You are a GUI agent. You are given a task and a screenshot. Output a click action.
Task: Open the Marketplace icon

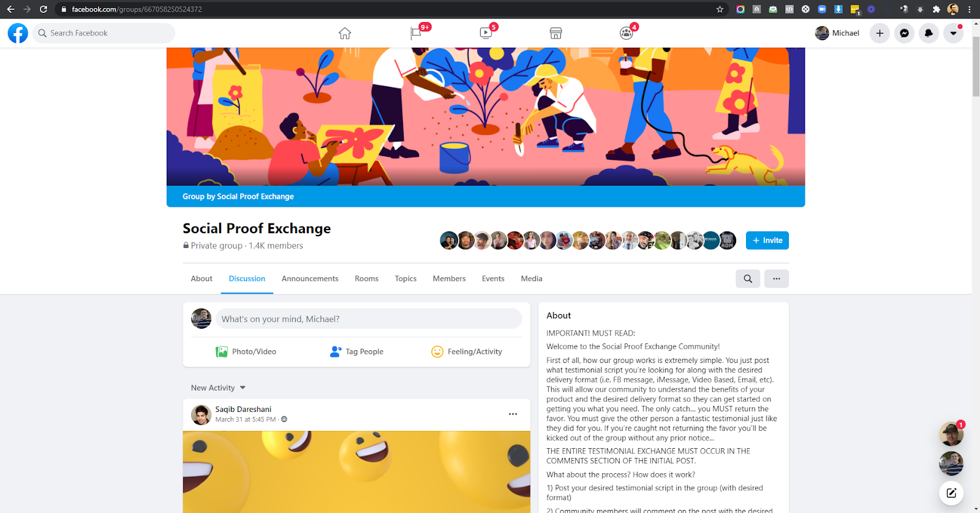point(556,33)
